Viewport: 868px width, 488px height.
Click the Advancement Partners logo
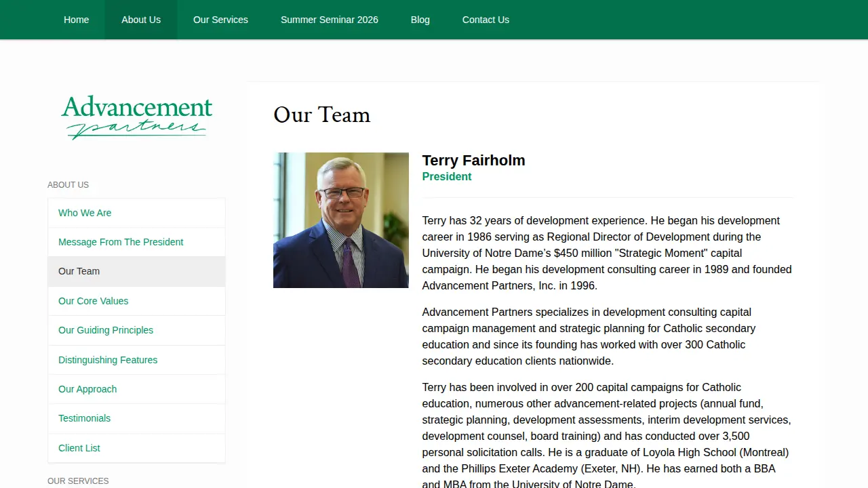tap(137, 117)
